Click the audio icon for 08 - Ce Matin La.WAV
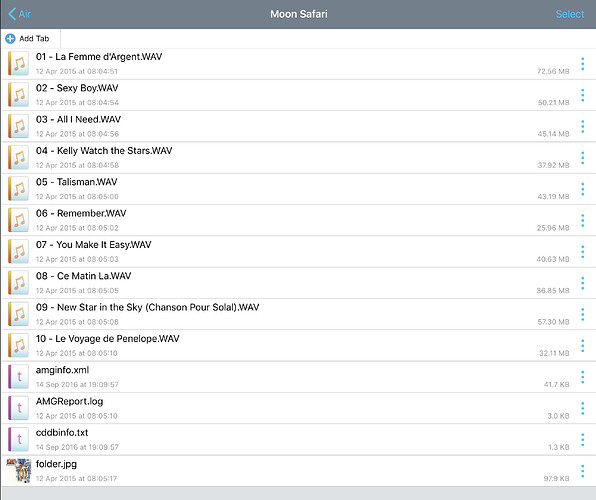596x500 pixels. point(19,283)
